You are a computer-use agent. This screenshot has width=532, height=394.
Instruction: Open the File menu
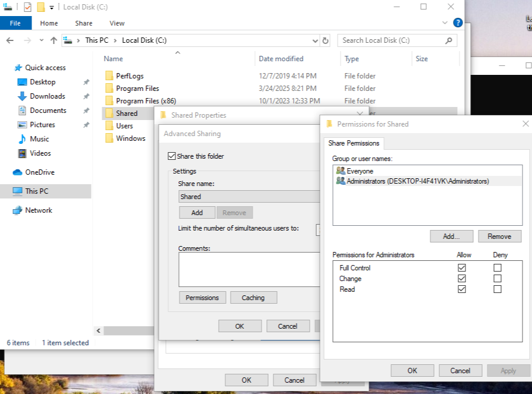click(15, 23)
